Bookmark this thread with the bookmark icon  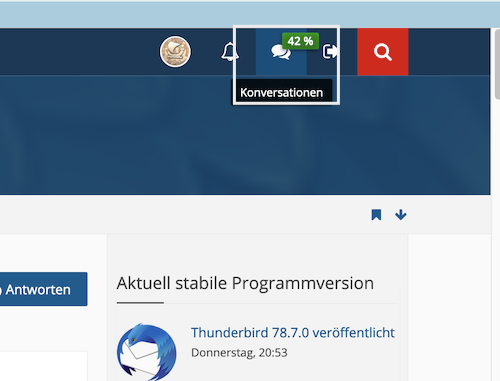pyautogui.click(x=376, y=215)
